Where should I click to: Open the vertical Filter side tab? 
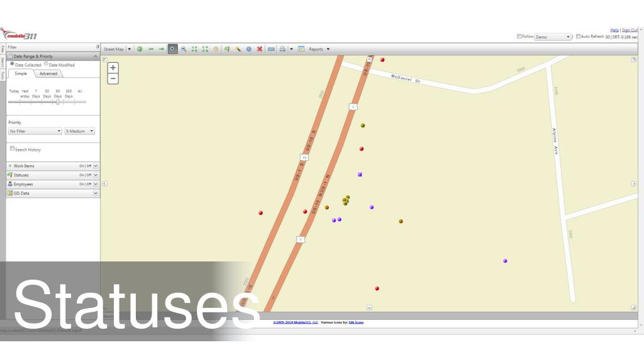point(3,50)
